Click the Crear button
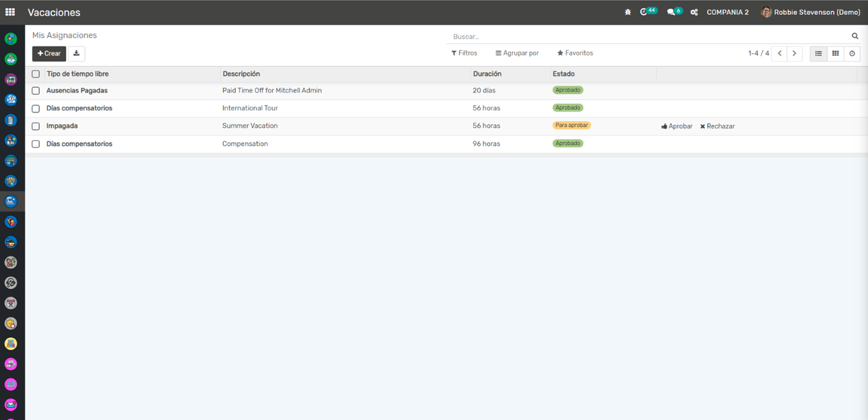The height and width of the screenshot is (420, 868). coord(49,54)
